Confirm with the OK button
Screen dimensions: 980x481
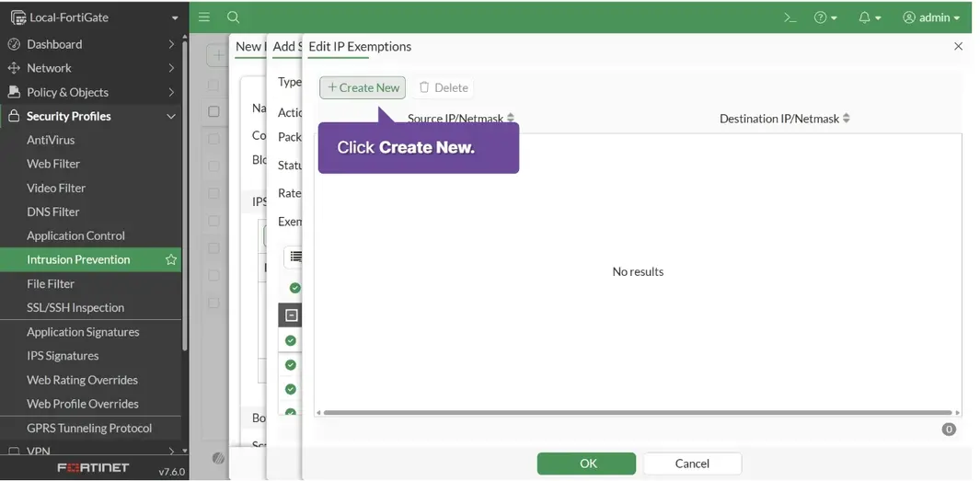[x=586, y=464]
